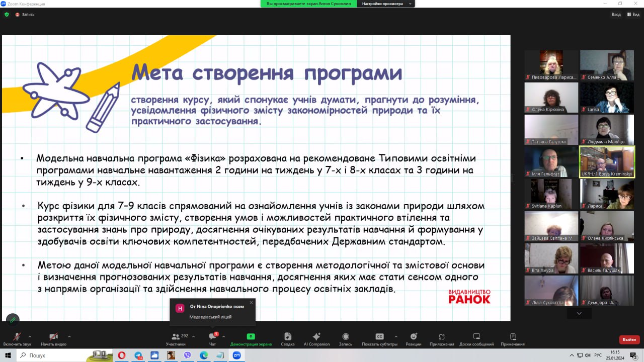This screenshot has height=362, width=644.
Task: Open the Вид view menu
Action: point(633,15)
